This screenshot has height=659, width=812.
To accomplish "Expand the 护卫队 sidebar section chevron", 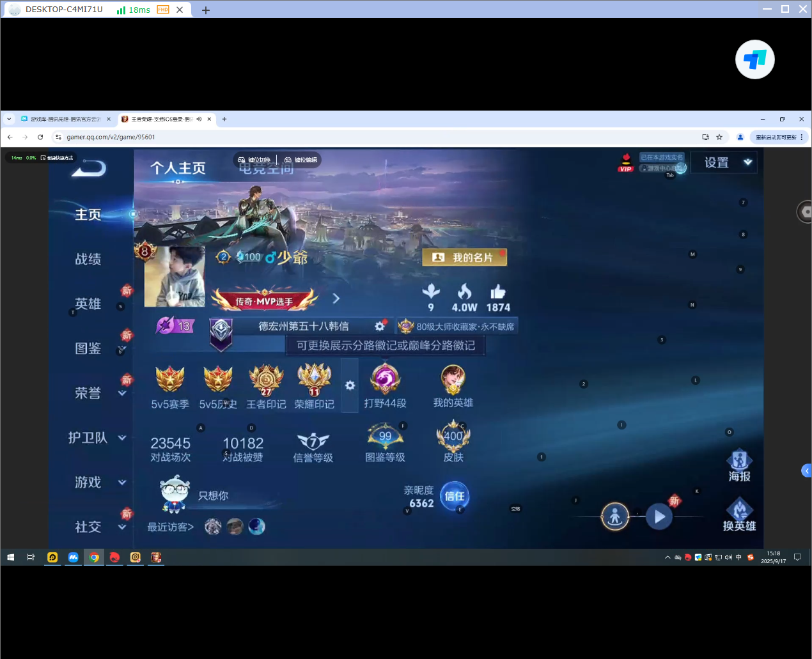I will click(x=122, y=438).
